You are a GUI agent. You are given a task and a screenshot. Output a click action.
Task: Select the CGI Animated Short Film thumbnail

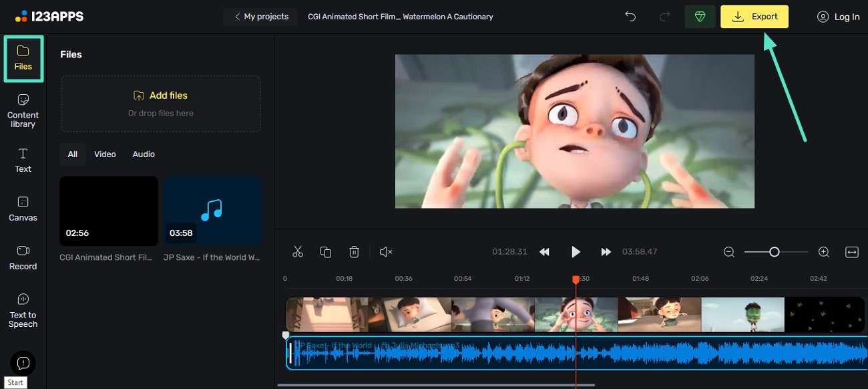click(109, 211)
